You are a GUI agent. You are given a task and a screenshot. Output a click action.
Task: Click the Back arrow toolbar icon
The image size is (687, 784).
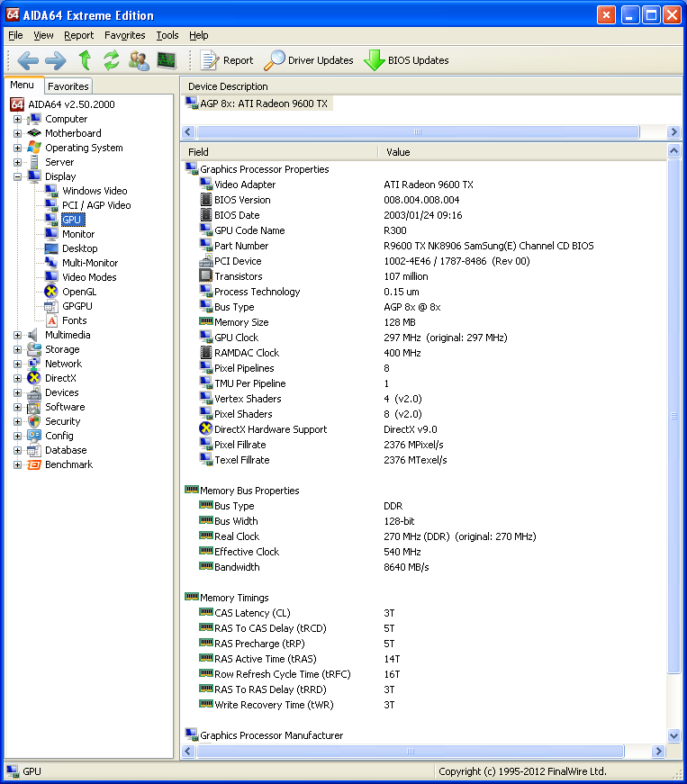(28, 60)
